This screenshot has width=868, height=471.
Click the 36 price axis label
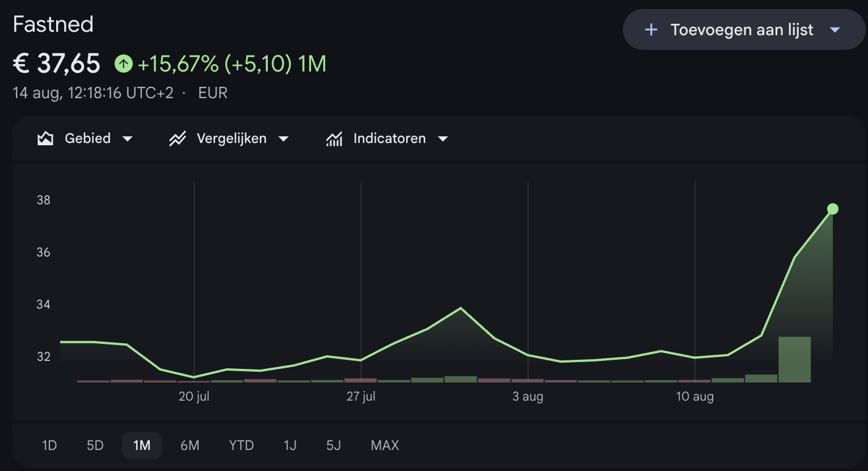pos(44,252)
